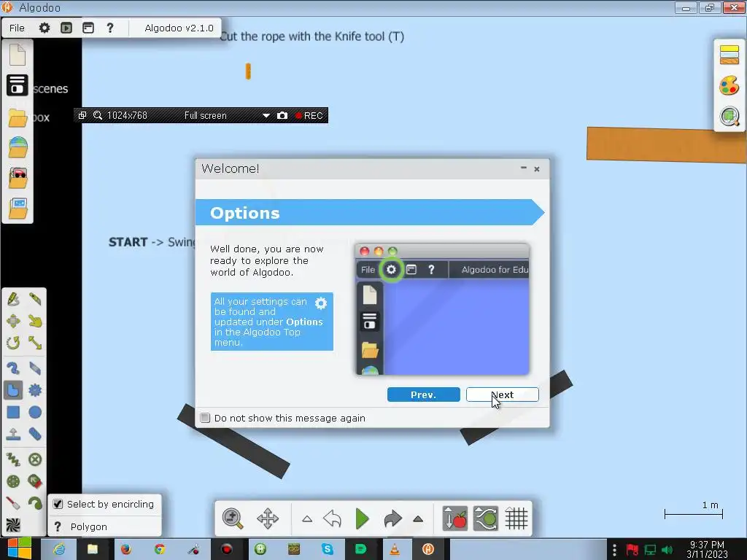Open the play tutorials menu icon
Screen dimensions: 747x560
tap(66, 28)
